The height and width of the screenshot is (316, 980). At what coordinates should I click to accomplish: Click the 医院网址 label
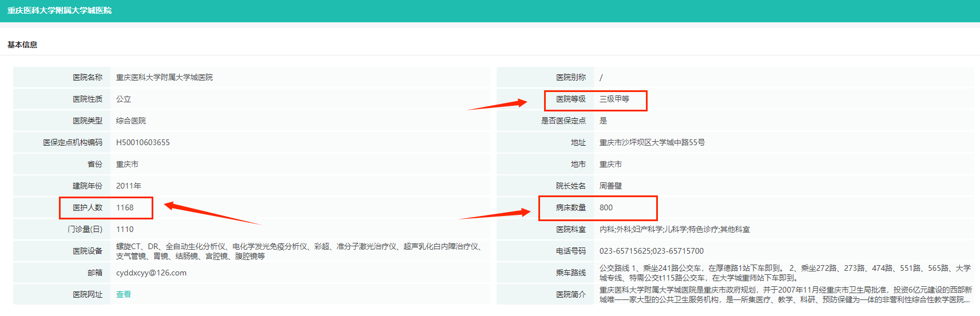pyautogui.click(x=88, y=294)
